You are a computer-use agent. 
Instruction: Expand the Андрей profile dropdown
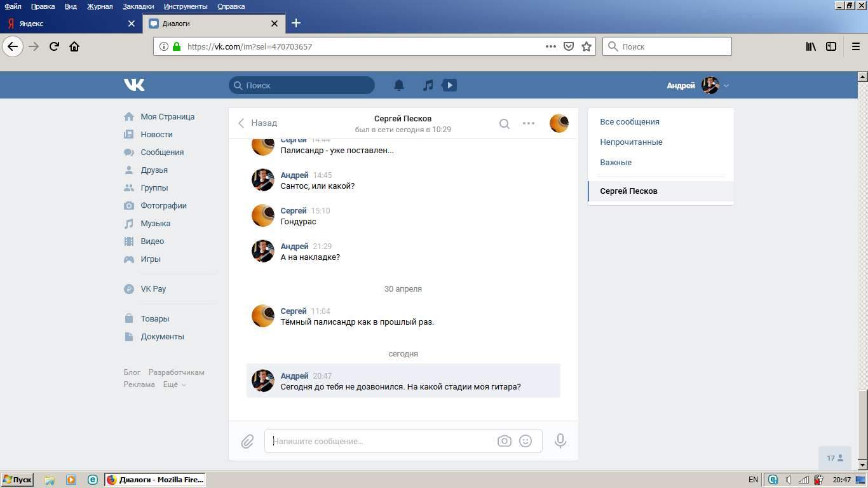click(x=697, y=85)
